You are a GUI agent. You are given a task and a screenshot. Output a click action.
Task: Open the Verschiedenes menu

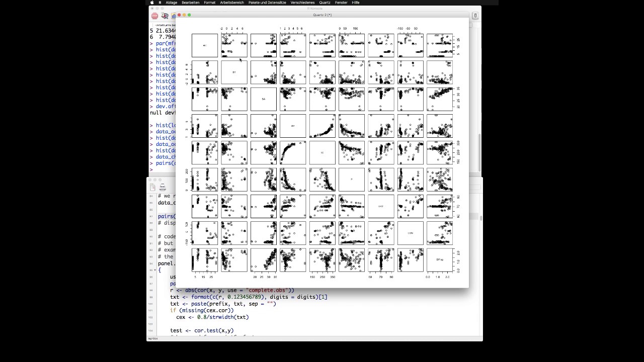click(302, 3)
